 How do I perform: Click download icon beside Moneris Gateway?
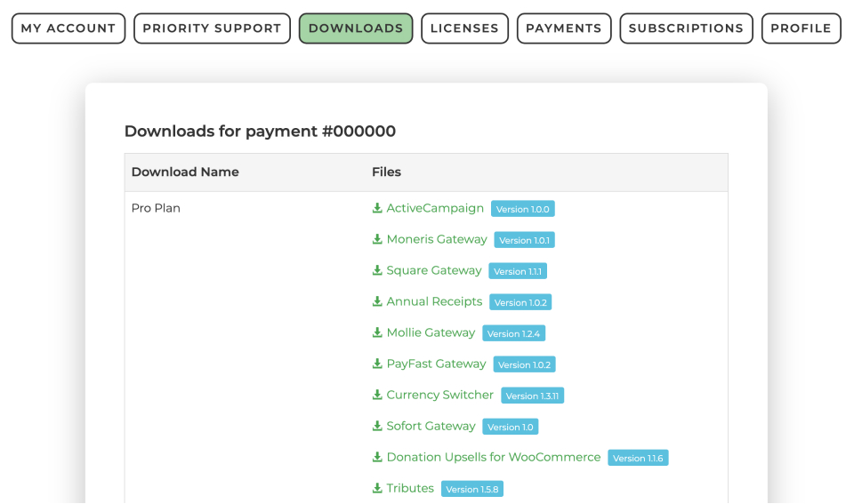point(377,239)
